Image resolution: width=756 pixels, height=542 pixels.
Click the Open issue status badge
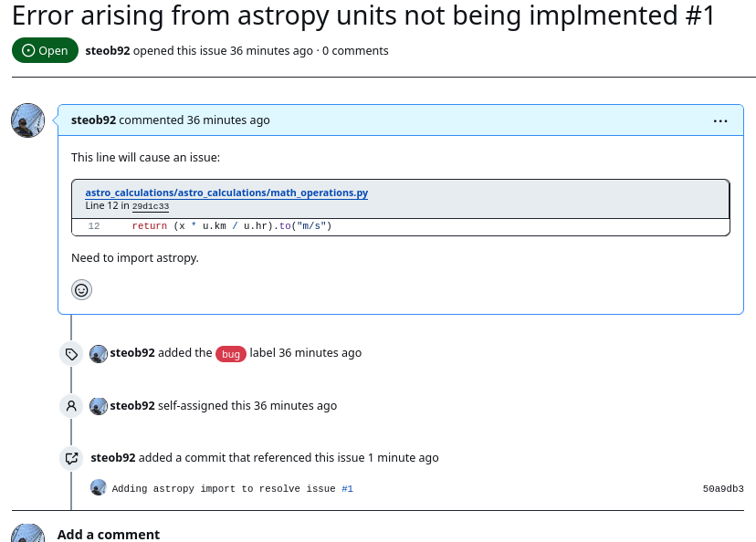45,50
